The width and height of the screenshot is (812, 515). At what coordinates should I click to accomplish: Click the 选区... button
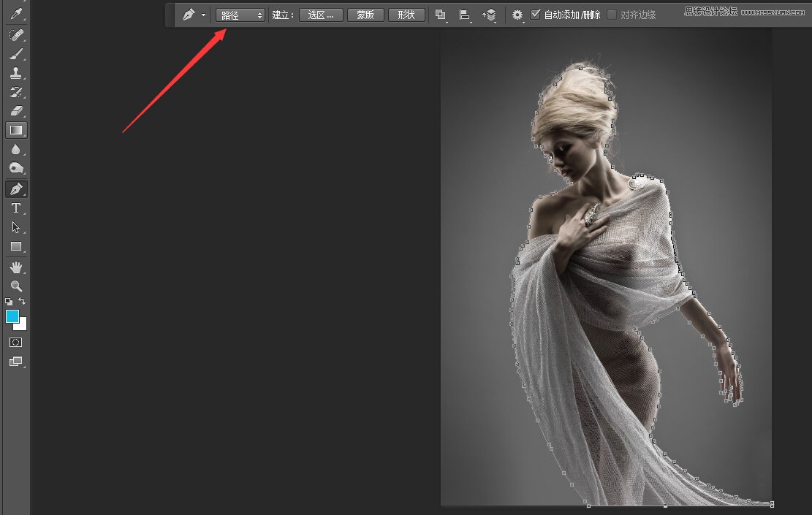[321, 15]
